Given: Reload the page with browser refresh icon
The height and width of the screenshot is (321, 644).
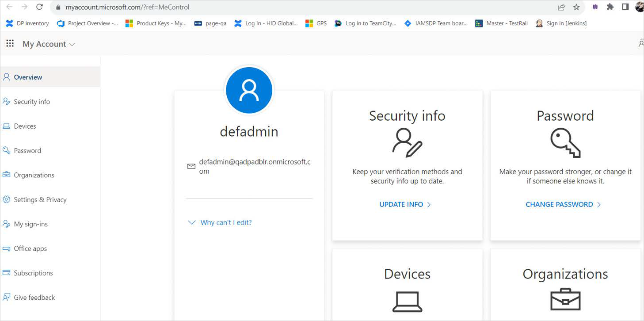Looking at the screenshot, I should [39, 7].
